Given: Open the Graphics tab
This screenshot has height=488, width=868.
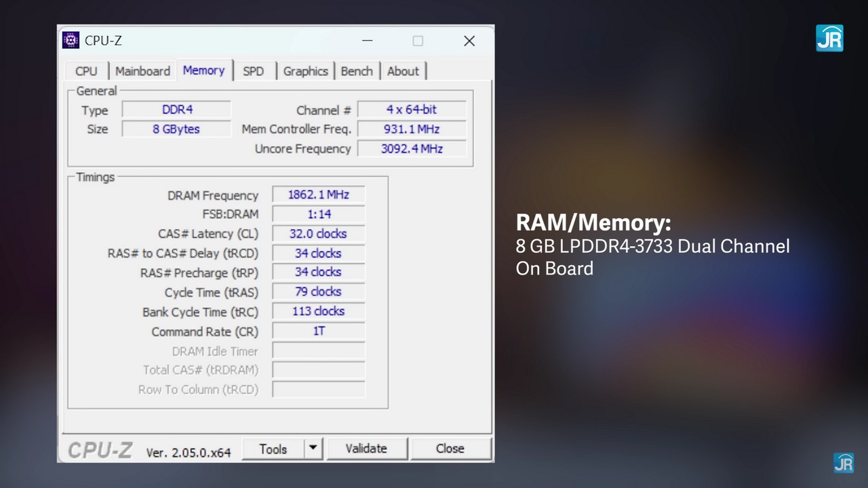Looking at the screenshot, I should (305, 71).
